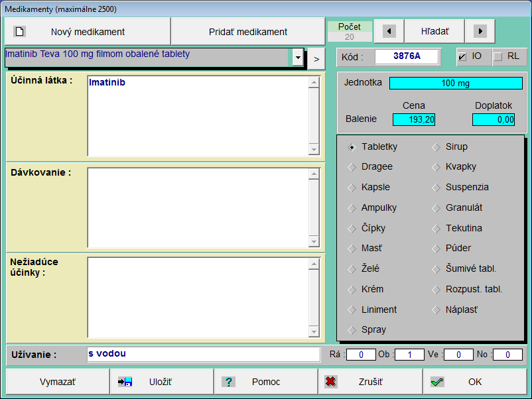Select the Tekutina radio option
Viewport: 532px width, 399px height.
(436, 229)
